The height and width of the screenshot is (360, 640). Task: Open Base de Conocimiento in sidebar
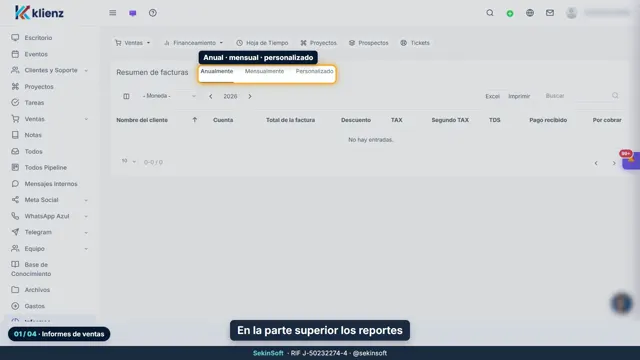31,269
